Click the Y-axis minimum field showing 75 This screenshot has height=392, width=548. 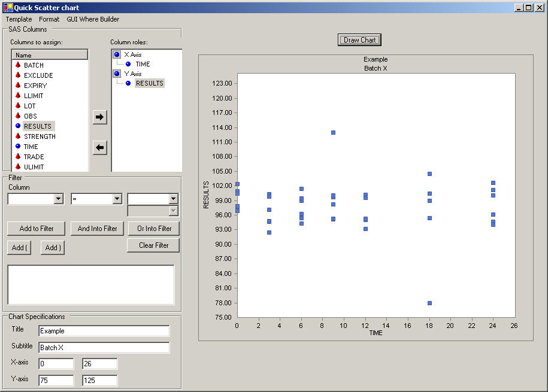pos(56,381)
